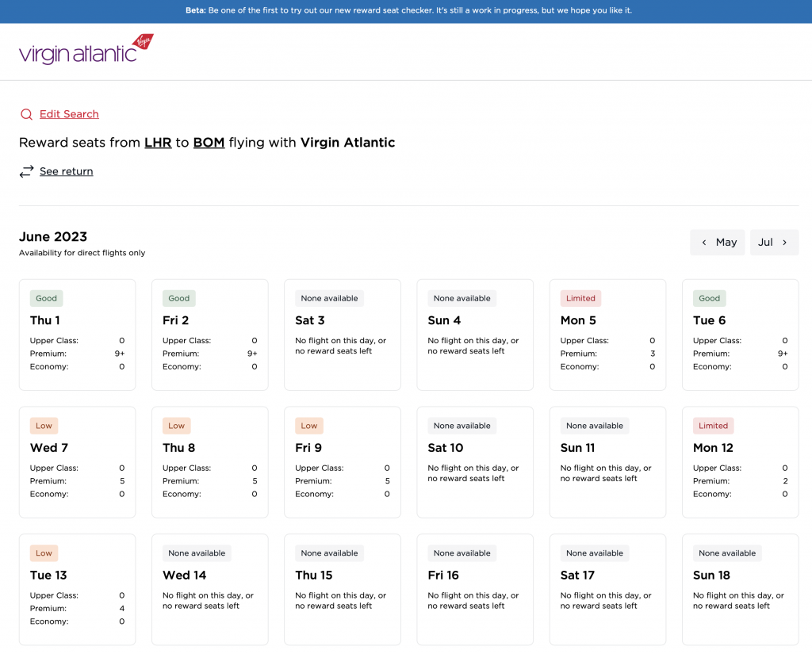The height and width of the screenshot is (654, 812).
Task: Navigate back to May availability
Action: tap(718, 243)
